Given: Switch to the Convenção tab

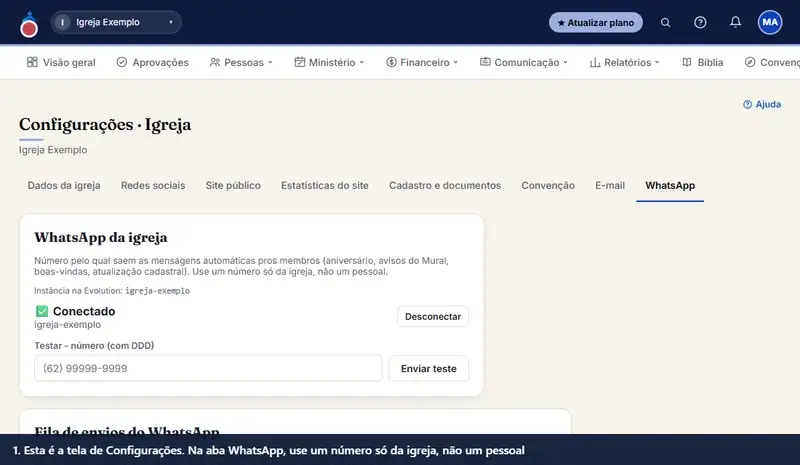Looking at the screenshot, I should pyautogui.click(x=548, y=185).
